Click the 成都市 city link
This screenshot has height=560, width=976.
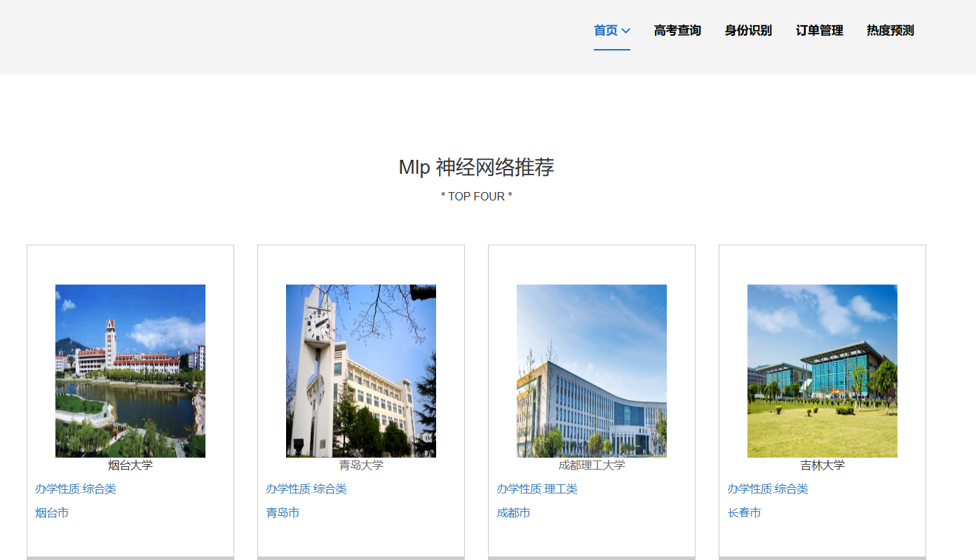513,513
